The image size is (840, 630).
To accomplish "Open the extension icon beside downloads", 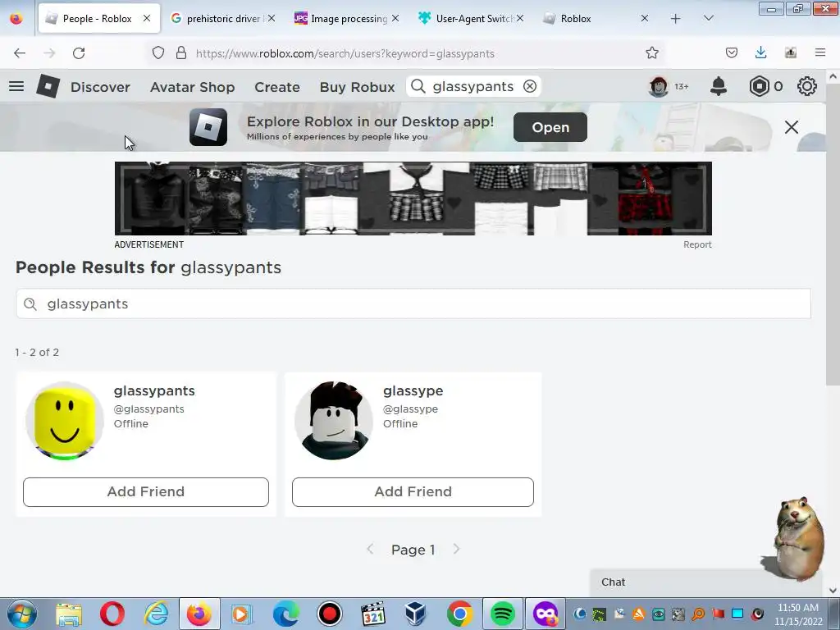I will tap(791, 52).
